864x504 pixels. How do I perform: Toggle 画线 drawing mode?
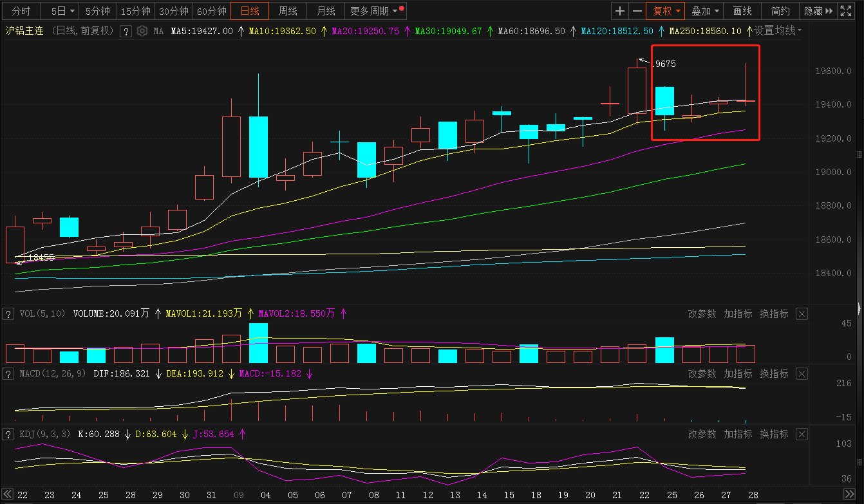pyautogui.click(x=742, y=11)
